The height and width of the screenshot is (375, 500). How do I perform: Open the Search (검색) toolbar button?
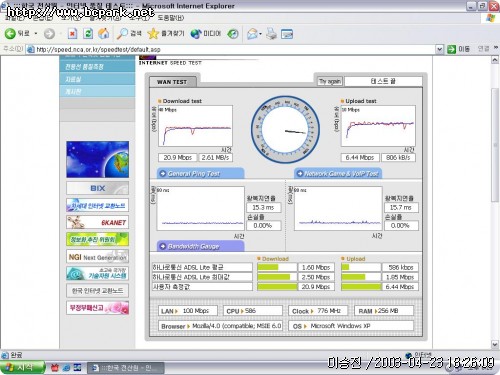(129, 34)
